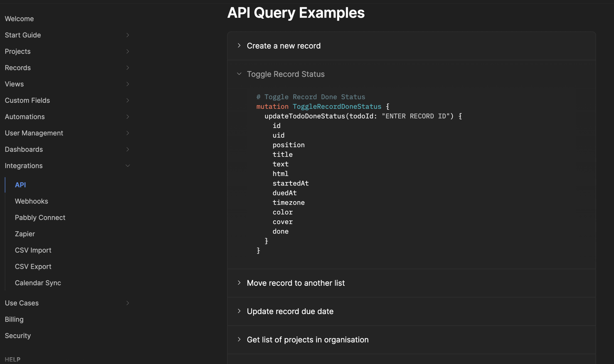This screenshot has height=364, width=614.
Task: Open the Automations section
Action: click(x=25, y=117)
